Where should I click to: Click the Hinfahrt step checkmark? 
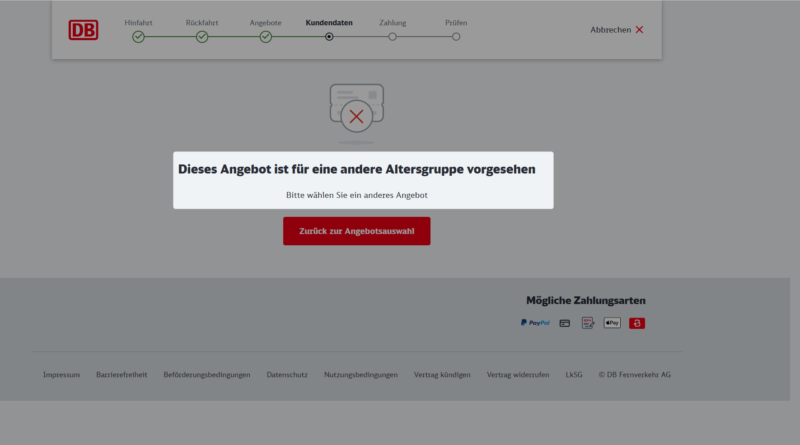click(138, 37)
